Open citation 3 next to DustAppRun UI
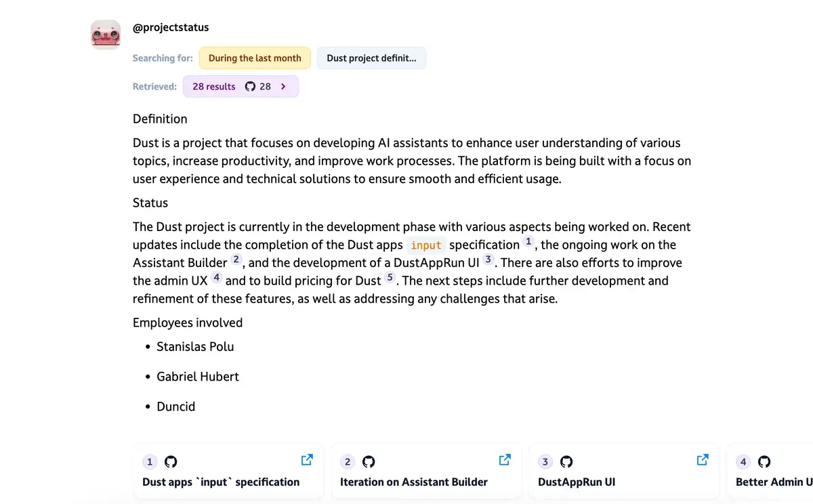This screenshot has width=813, height=504. [x=488, y=259]
